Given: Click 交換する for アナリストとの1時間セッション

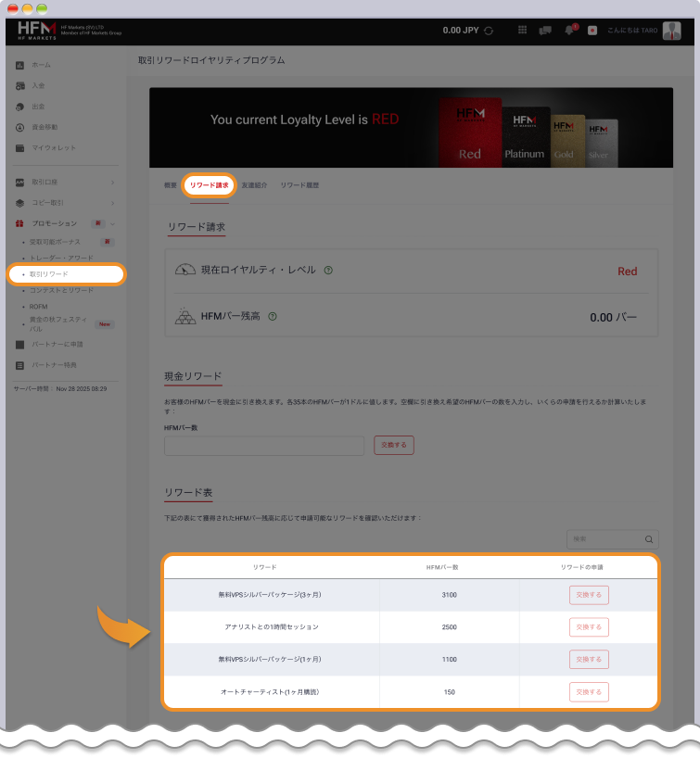Looking at the screenshot, I should tap(589, 627).
